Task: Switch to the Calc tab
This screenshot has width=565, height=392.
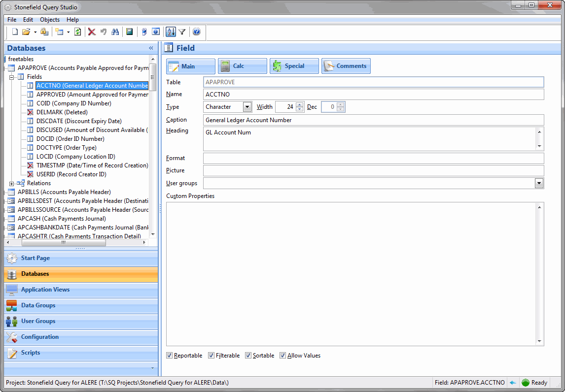Action: (243, 66)
